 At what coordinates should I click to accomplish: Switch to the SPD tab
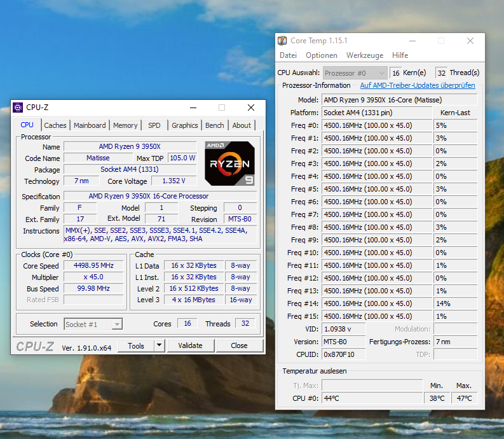[x=154, y=125]
